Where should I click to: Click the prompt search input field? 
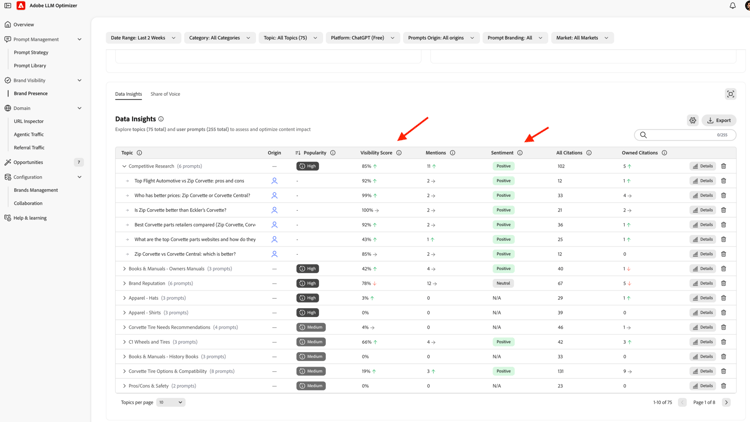[x=685, y=135]
